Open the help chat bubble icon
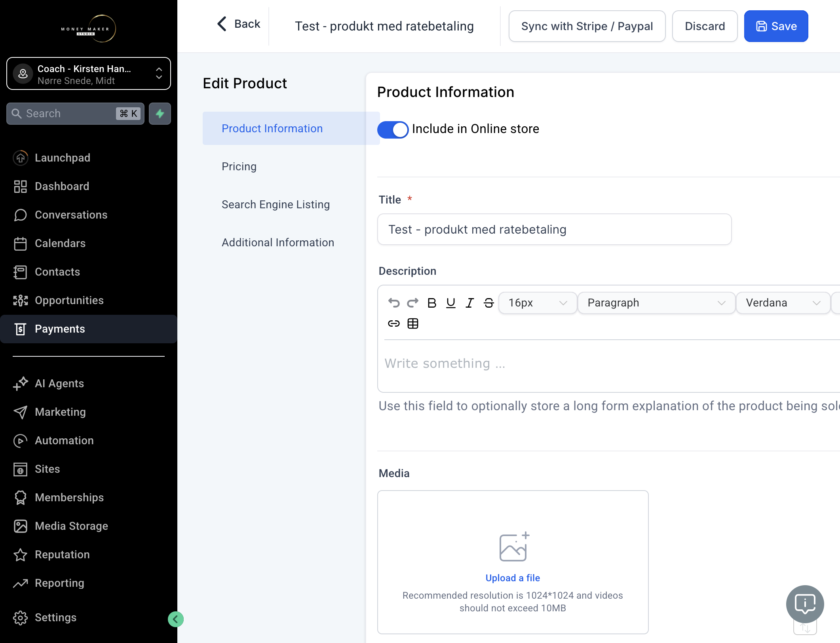840x643 pixels. point(805,604)
